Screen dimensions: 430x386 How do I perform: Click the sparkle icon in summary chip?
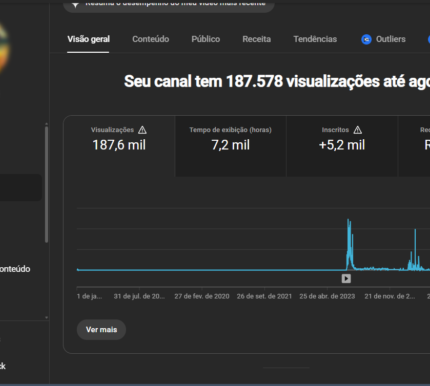(76, 5)
